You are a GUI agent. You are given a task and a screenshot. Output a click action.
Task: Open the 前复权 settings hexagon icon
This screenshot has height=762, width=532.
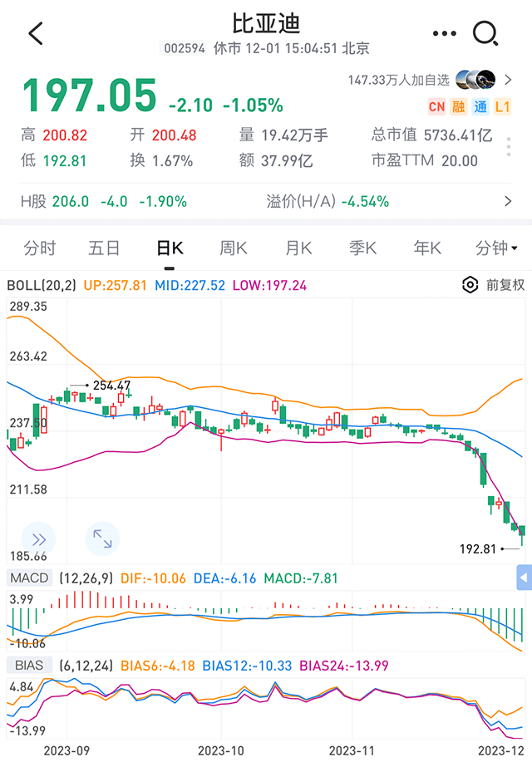(x=470, y=285)
